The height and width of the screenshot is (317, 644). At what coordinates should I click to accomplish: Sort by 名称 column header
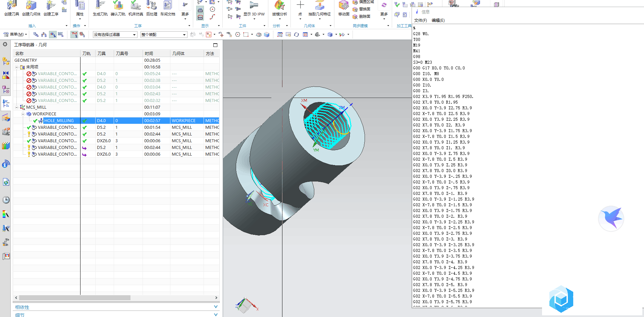click(47, 54)
